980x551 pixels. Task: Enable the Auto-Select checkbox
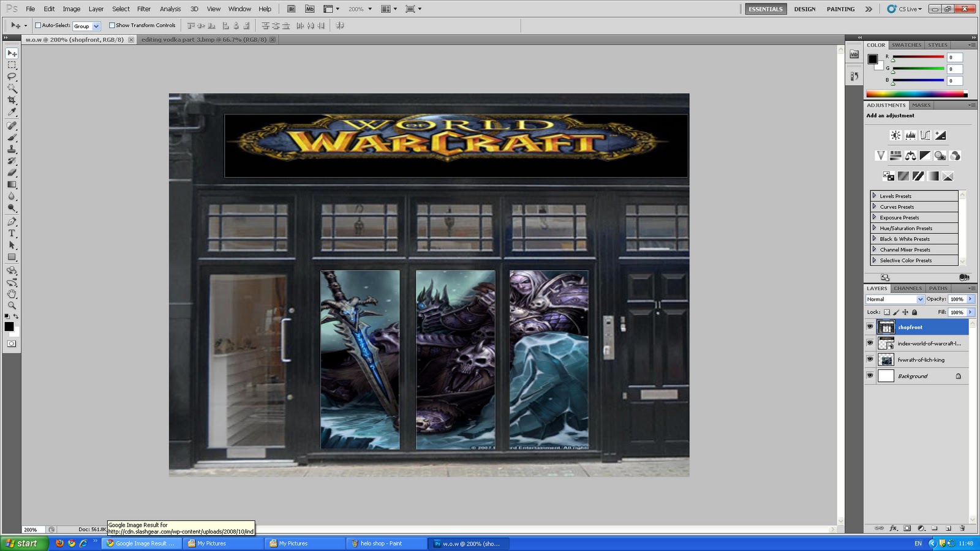pyautogui.click(x=38, y=25)
